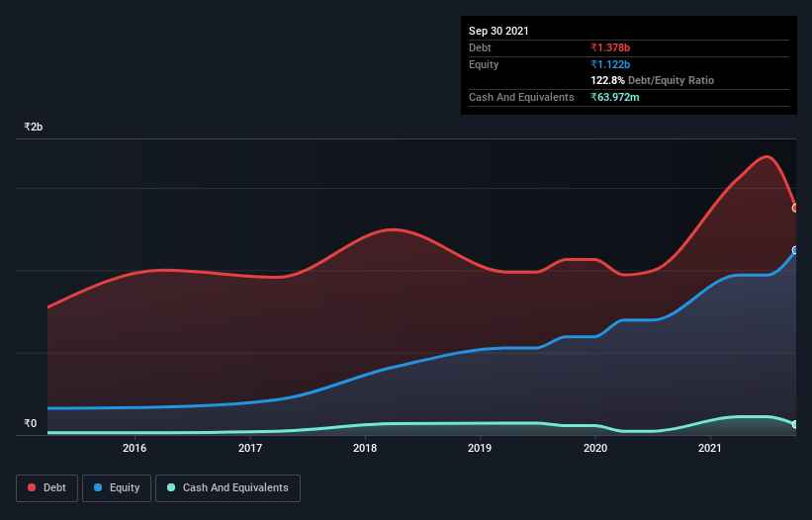Click the Sep 30 2021 tooltip date
The height and width of the screenshot is (520, 812).
[x=498, y=31]
